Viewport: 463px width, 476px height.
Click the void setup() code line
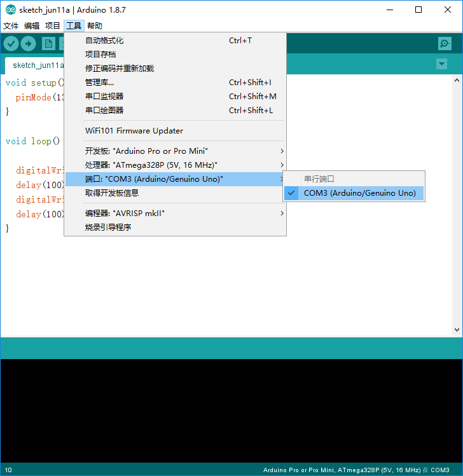coord(34,83)
